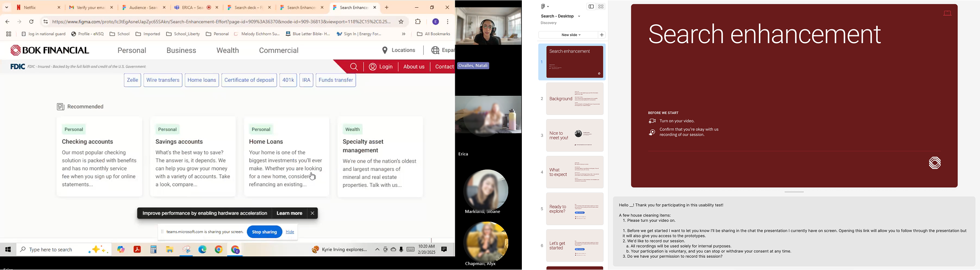Launch Adobe Acrobat from the taskbar
The width and height of the screenshot is (980, 270).
click(x=137, y=250)
